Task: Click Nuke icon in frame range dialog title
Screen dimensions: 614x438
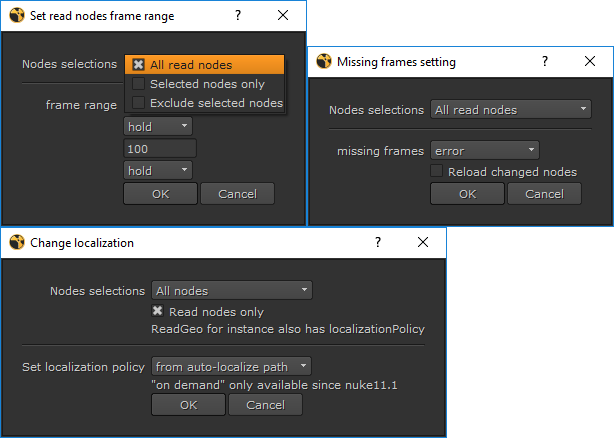Action: pyautogui.click(x=16, y=16)
